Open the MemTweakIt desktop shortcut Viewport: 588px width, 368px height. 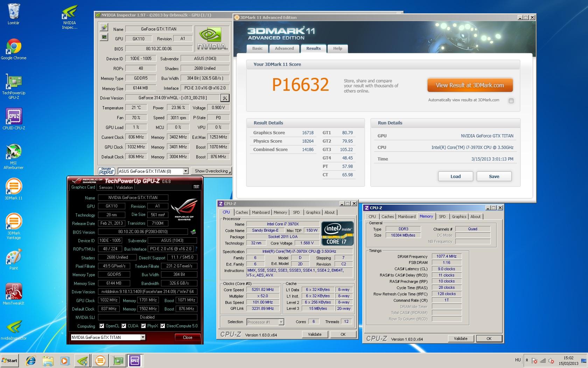(14, 294)
